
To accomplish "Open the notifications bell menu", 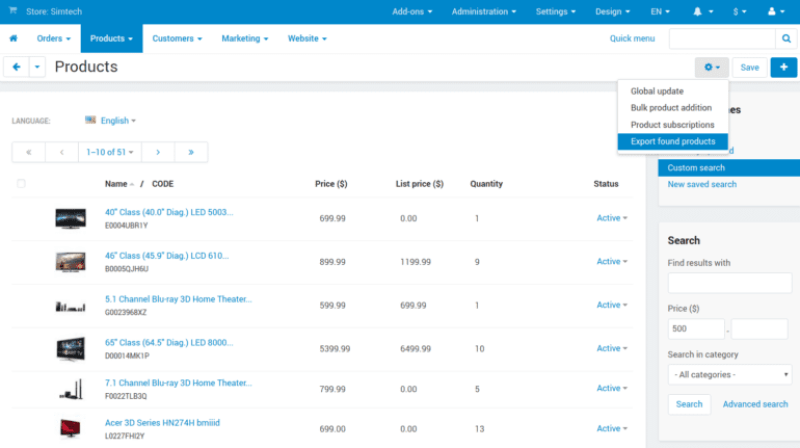I will 700,12.
